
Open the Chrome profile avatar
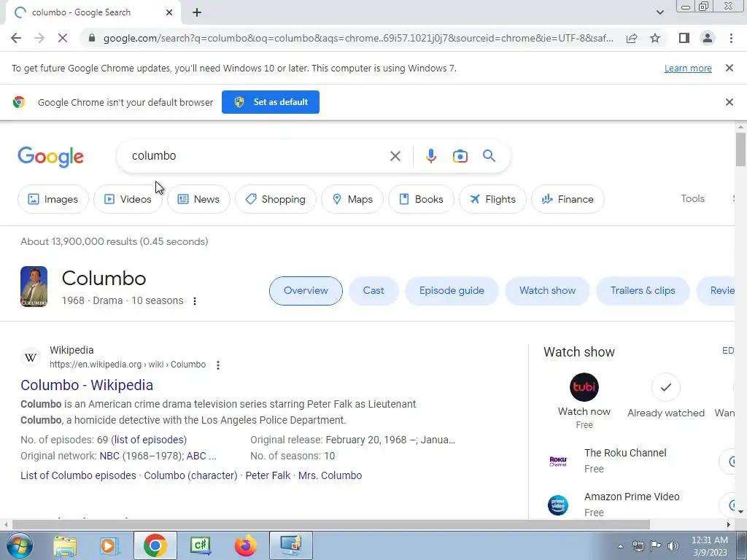point(708,38)
